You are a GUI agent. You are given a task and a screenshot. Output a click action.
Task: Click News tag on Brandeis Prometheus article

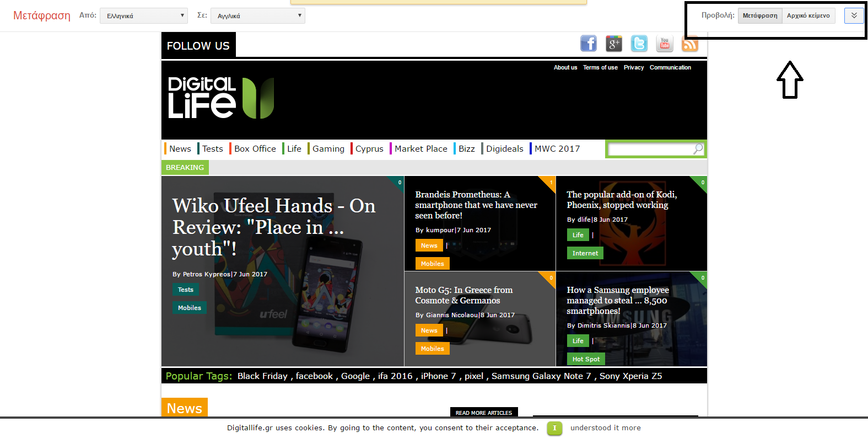429,245
